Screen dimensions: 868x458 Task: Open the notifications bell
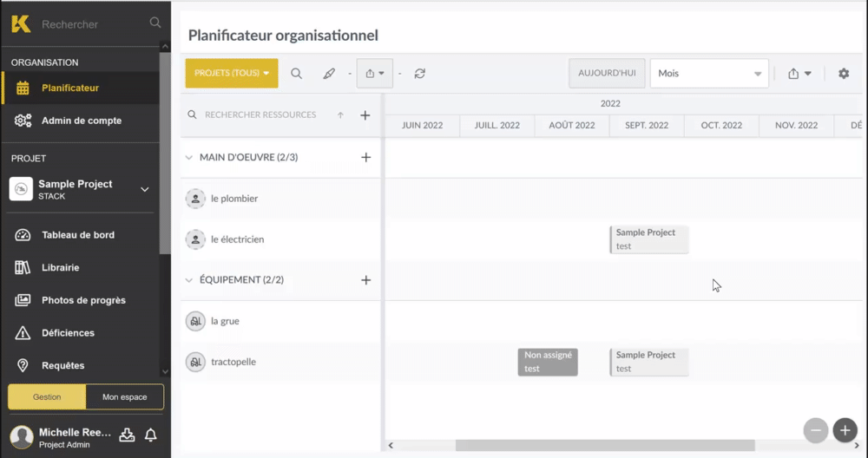coord(150,435)
